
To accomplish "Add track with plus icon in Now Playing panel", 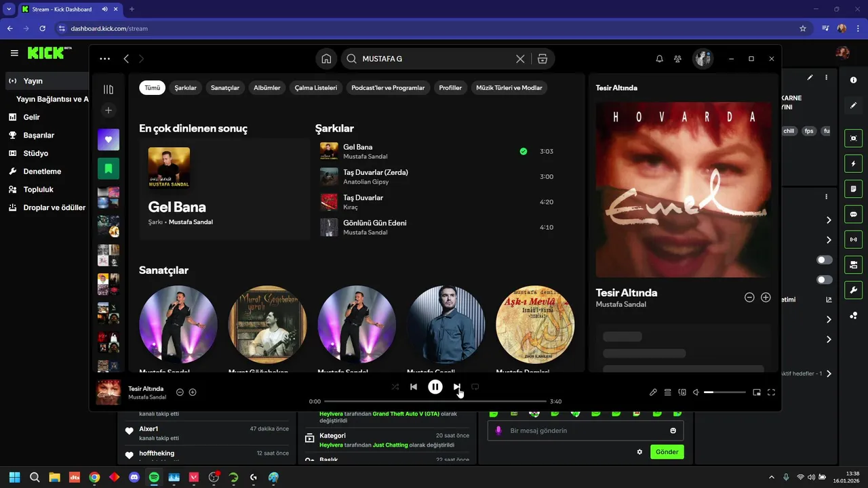I will click(x=766, y=298).
